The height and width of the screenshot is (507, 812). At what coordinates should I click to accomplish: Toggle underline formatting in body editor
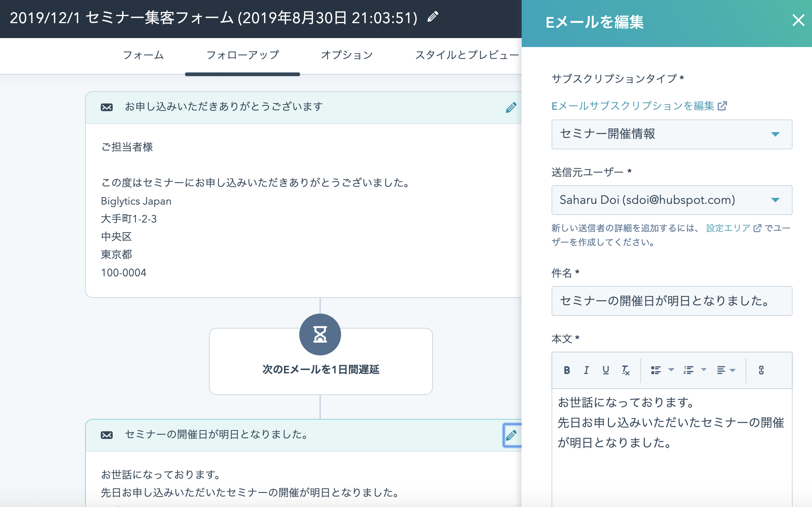tap(606, 370)
